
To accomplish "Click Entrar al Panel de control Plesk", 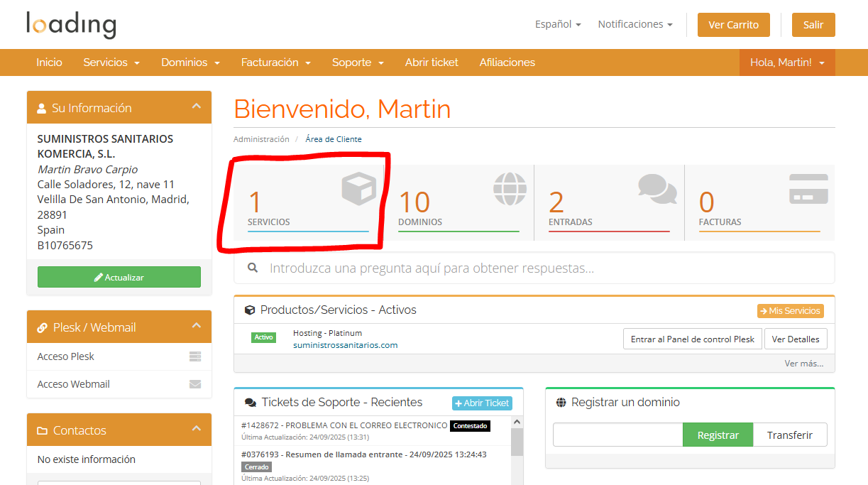I will click(692, 339).
